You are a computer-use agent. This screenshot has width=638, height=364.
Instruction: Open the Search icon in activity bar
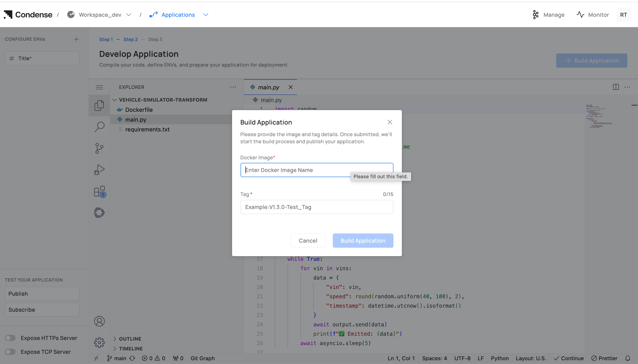tap(99, 127)
